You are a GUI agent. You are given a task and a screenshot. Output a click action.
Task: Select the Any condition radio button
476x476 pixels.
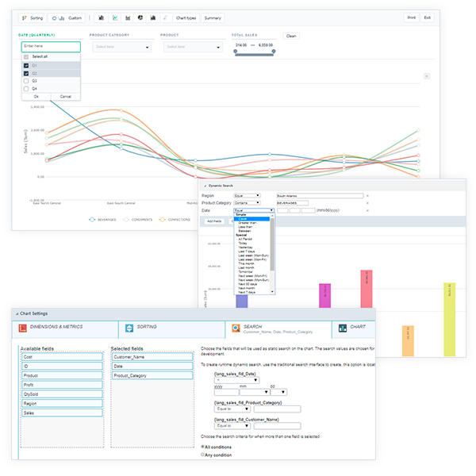203,455
